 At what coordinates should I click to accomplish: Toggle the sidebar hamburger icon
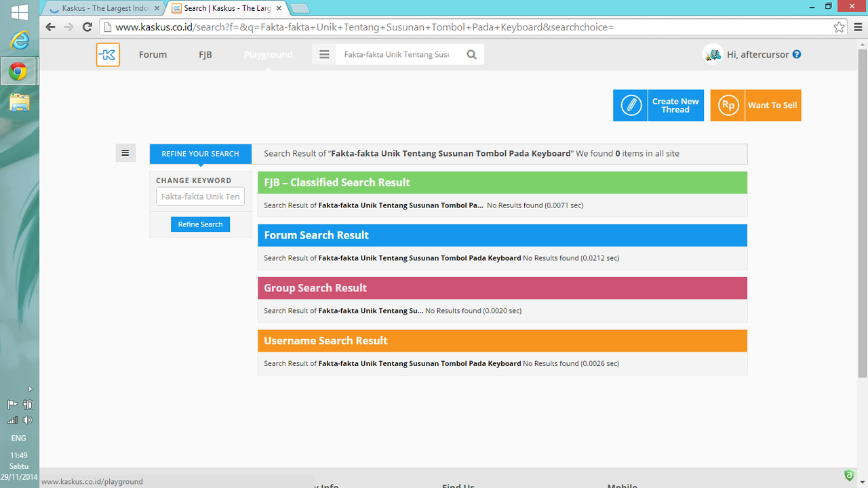point(125,153)
